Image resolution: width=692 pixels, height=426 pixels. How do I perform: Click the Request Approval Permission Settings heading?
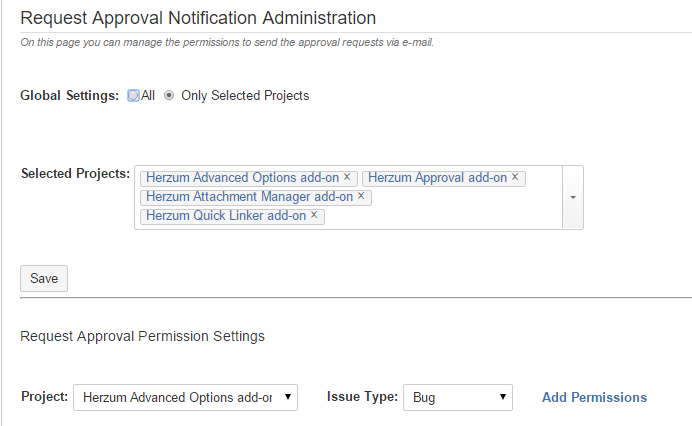[x=142, y=336]
